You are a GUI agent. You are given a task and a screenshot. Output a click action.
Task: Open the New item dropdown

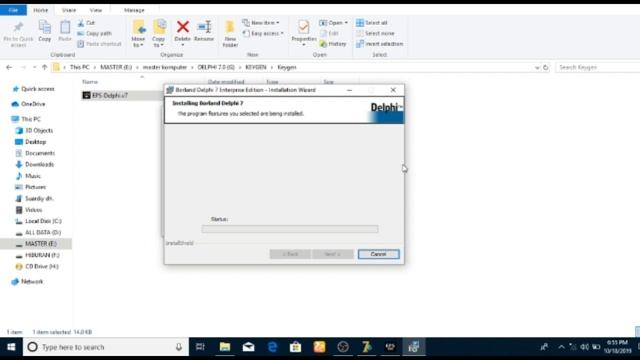point(261,23)
